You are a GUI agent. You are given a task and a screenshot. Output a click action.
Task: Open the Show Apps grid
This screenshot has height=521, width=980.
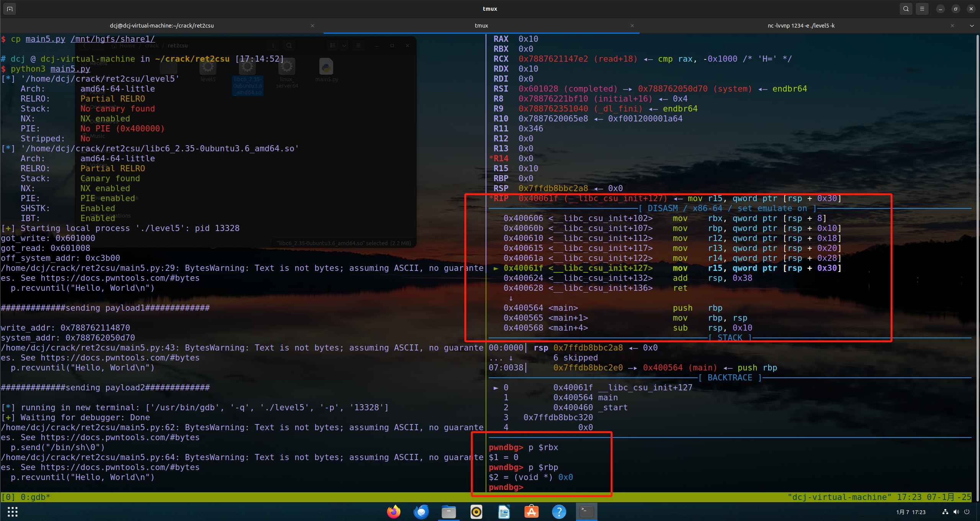[x=13, y=512]
